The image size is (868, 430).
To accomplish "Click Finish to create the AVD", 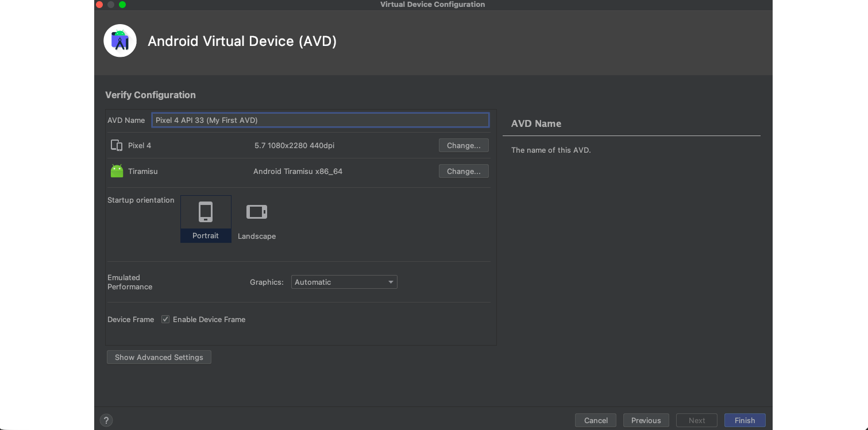I will [x=745, y=420].
